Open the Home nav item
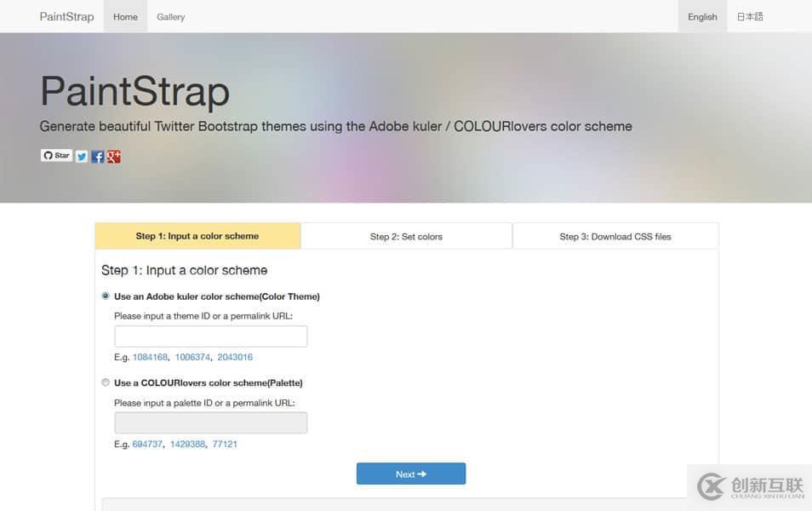Screen dimensions: 812x511 125,17
